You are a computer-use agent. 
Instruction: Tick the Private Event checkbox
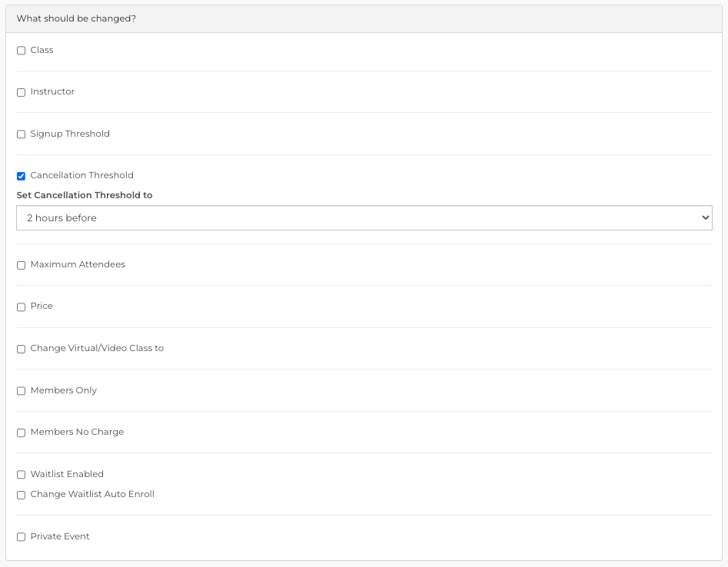(x=21, y=537)
